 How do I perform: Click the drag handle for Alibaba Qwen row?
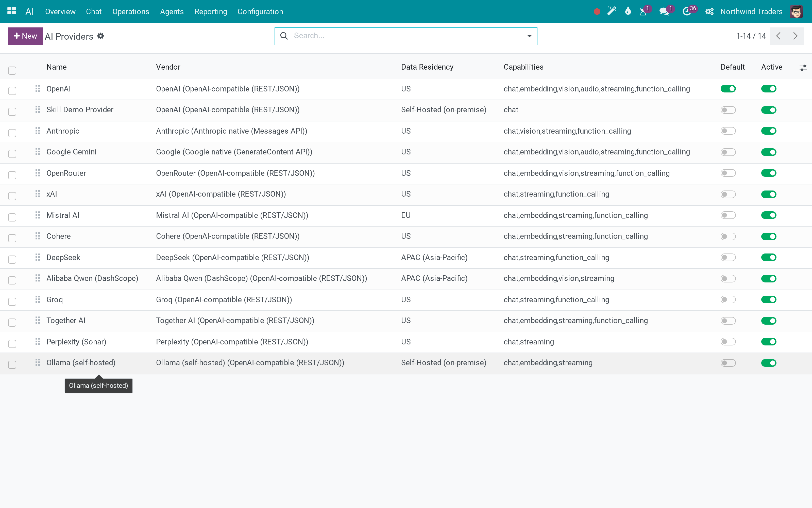coord(38,278)
